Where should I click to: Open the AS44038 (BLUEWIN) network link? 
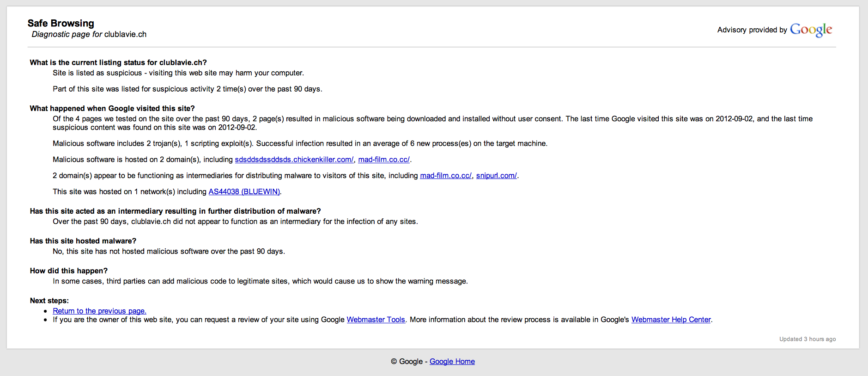tap(244, 191)
